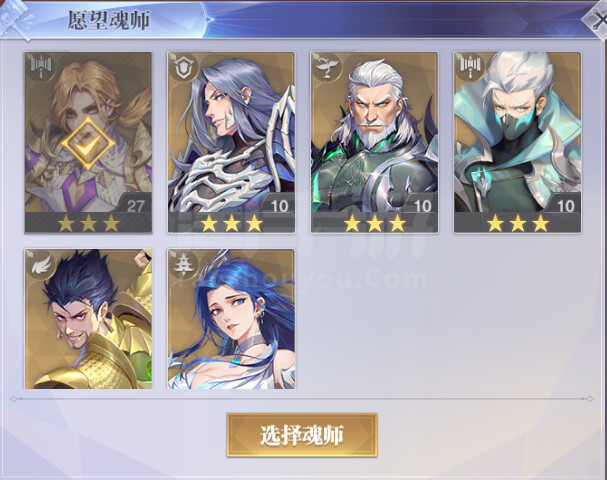Screen dimensions: 607x480
Task: Close the 愿望魂师 dialog
Action: pyautogui.click(x=597, y=21)
